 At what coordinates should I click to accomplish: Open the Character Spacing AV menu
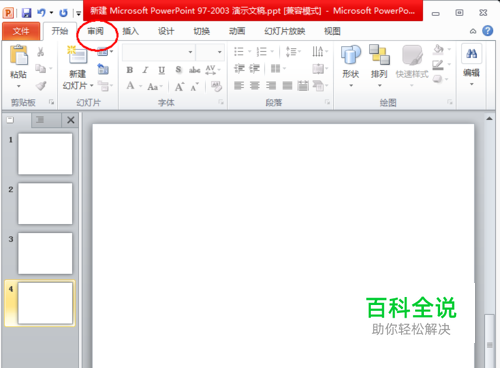(x=212, y=70)
